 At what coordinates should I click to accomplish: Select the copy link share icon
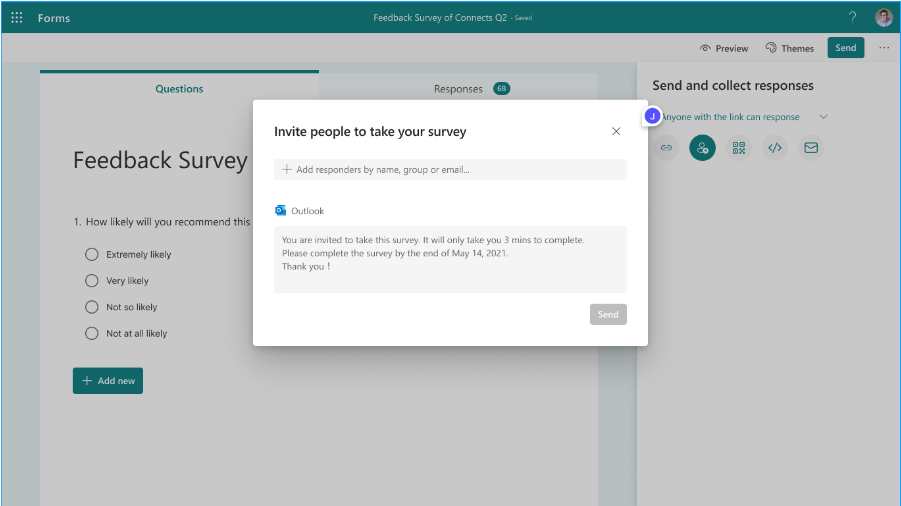666,148
